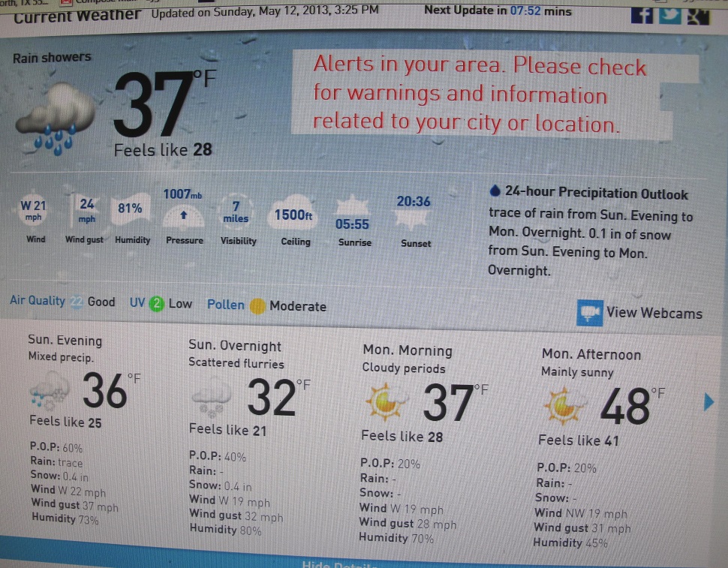Image resolution: width=728 pixels, height=568 pixels.
Task: Open the Google Plus share icon
Action: click(698, 15)
